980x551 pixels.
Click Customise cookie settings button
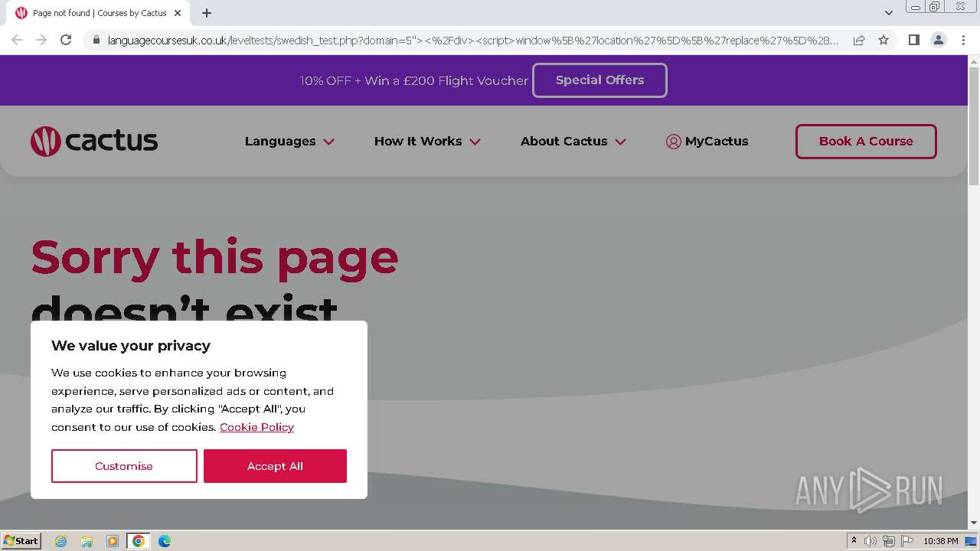coord(124,466)
